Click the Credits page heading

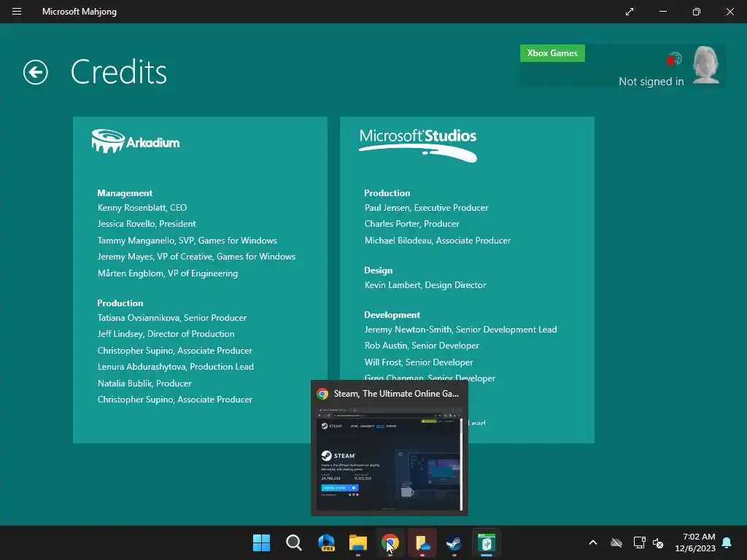119,72
